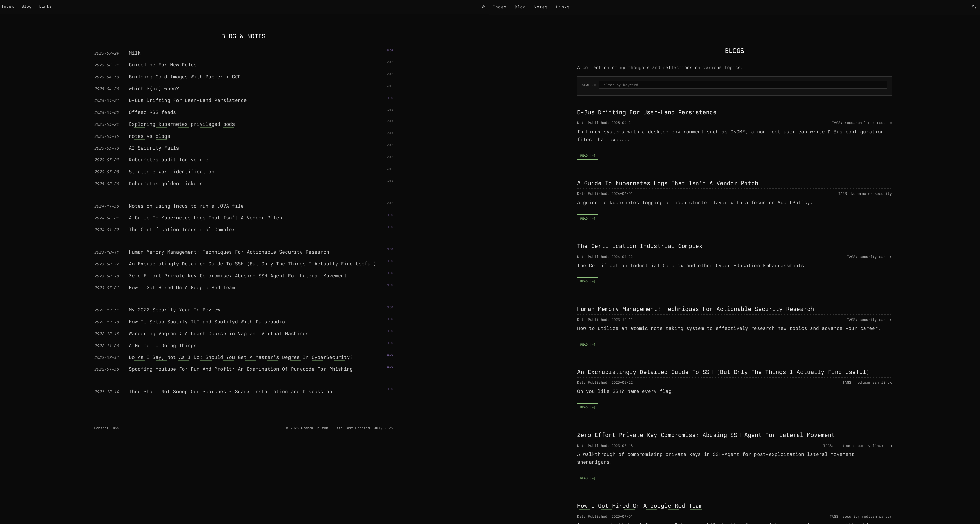Click READ button under D-Bus Drifting post
Viewport: 980px width, 524px height.
click(587, 155)
